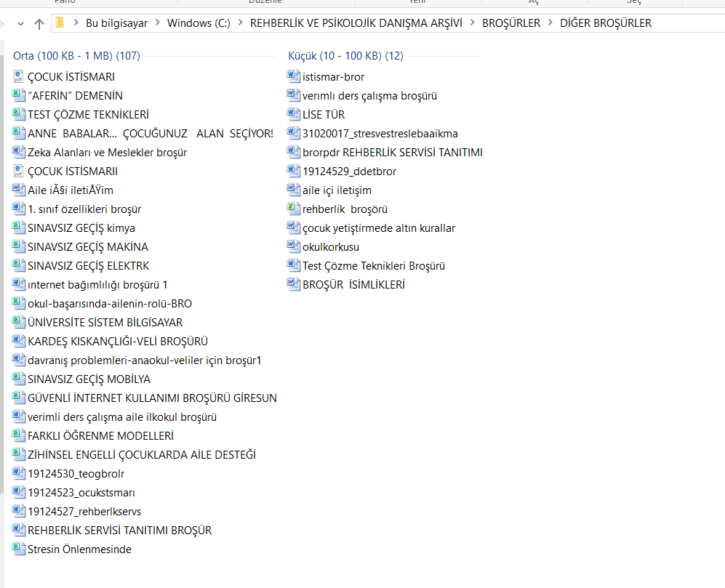Navigate to Bu bilgisayar breadcrumb
This screenshot has width=725, height=588.
pyautogui.click(x=116, y=23)
